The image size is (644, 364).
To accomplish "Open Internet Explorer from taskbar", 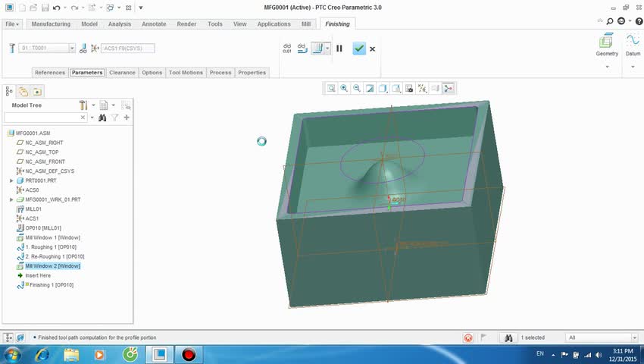I will 42,354.
